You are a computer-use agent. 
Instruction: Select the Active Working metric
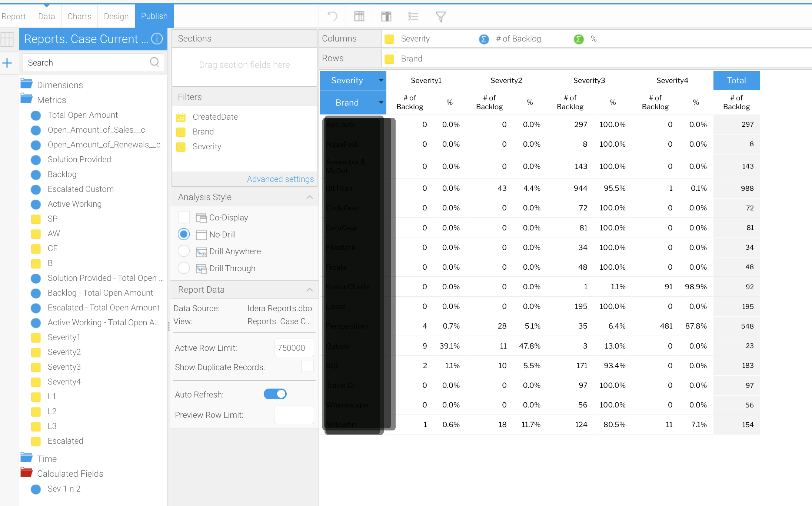74,204
